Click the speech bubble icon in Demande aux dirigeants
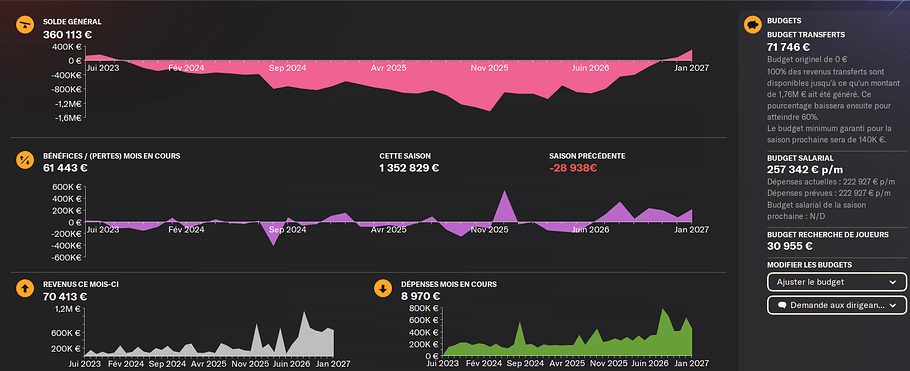This screenshot has height=371, width=910. 782,305
